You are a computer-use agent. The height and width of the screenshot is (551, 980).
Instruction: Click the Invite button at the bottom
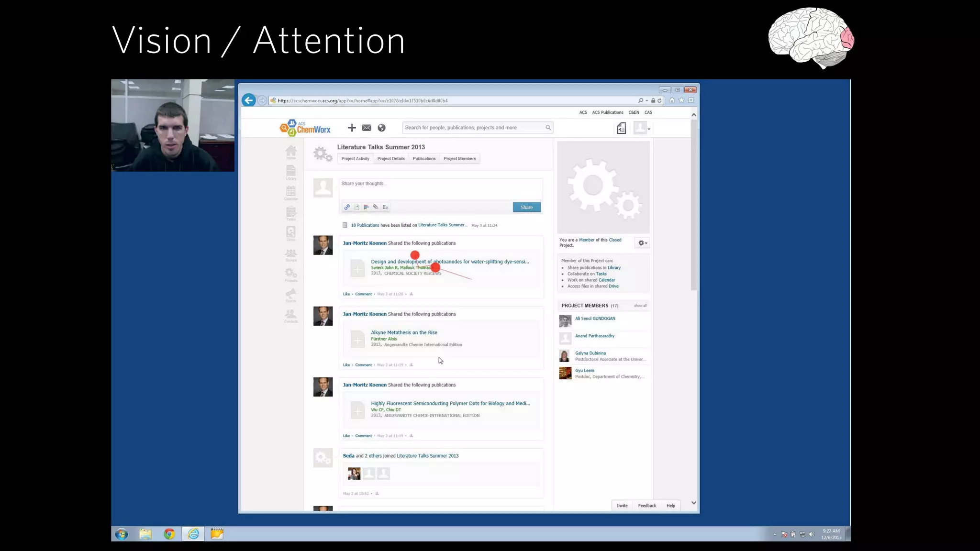[x=622, y=506]
